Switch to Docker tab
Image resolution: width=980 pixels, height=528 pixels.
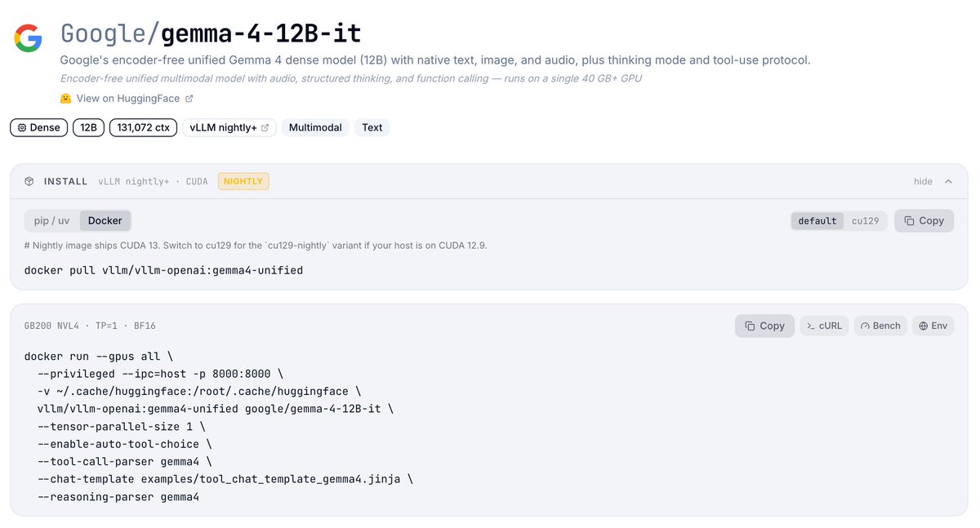point(105,220)
